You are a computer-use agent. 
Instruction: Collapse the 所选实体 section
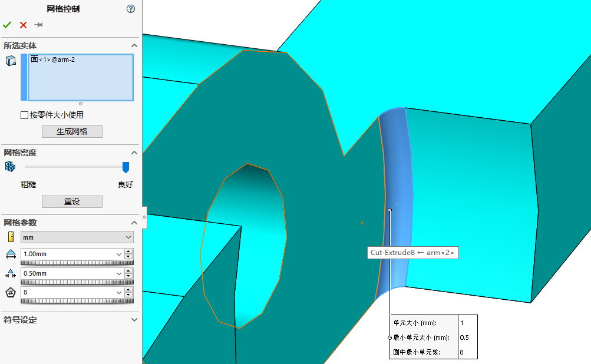point(134,45)
